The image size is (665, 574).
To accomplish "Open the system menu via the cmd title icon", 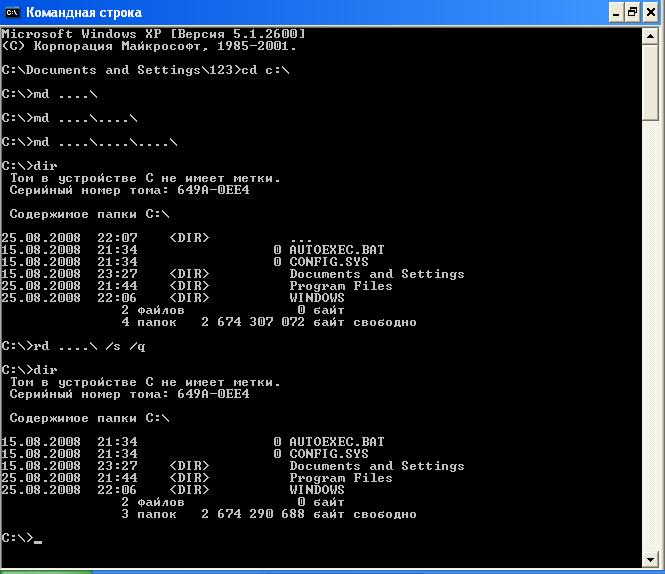I will pyautogui.click(x=13, y=12).
